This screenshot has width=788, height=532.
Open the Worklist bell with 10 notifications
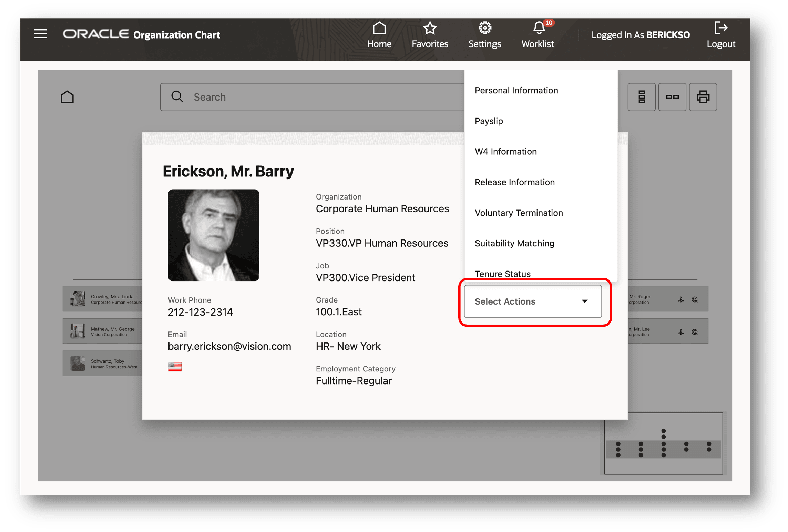(x=538, y=33)
